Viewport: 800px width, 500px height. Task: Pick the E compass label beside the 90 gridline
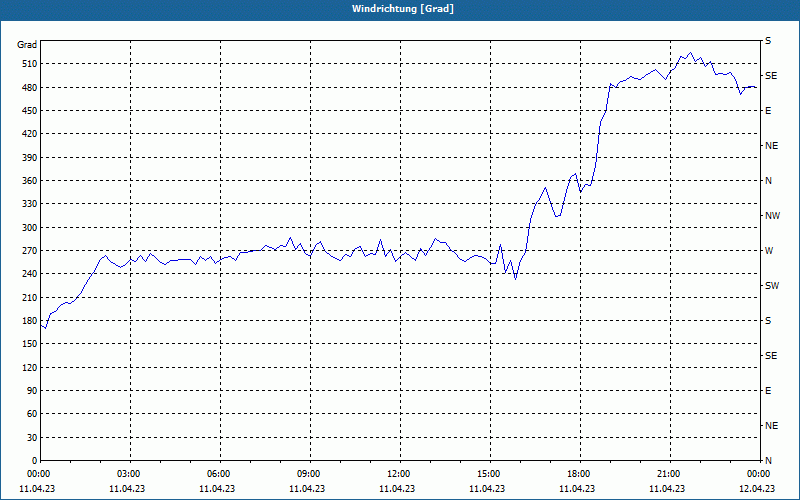tap(768, 391)
